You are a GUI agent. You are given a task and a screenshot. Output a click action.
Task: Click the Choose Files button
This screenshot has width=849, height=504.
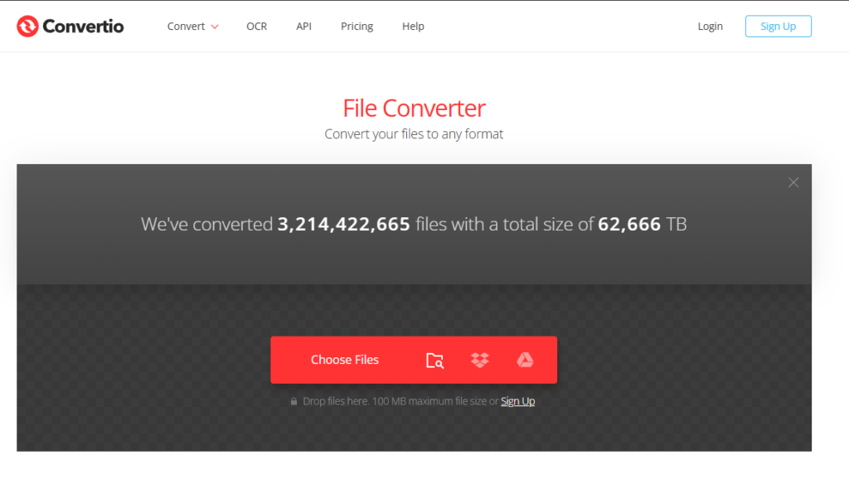(344, 360)
